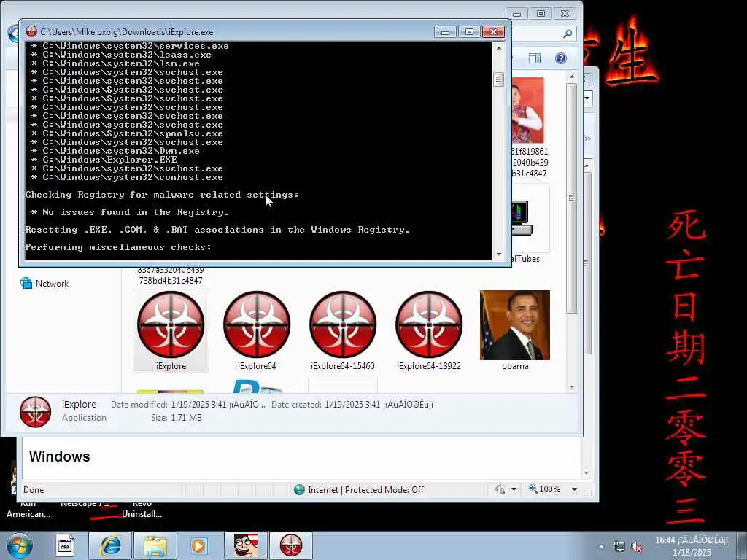Click the console scrollbar thumb
747x560 pixels.
tap(499, 79)
